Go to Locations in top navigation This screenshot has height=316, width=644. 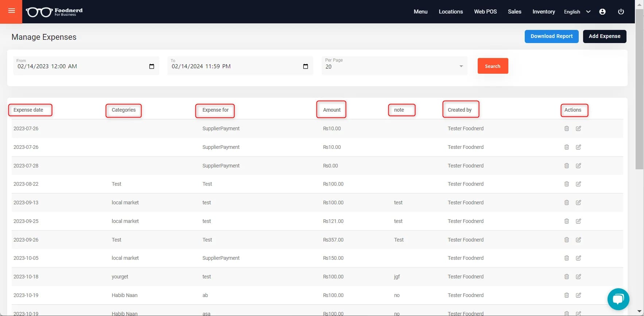pyautogui.click(x=451, y=12)
